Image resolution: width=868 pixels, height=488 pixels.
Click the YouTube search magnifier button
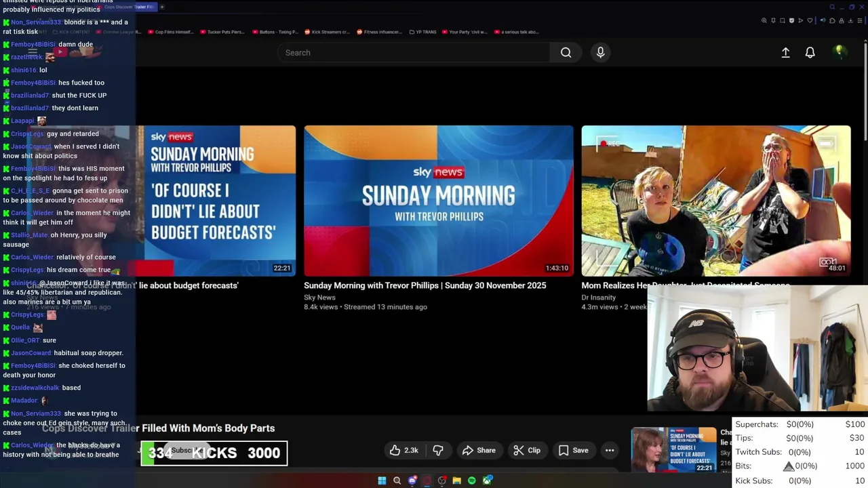click(x=566, y=52)
